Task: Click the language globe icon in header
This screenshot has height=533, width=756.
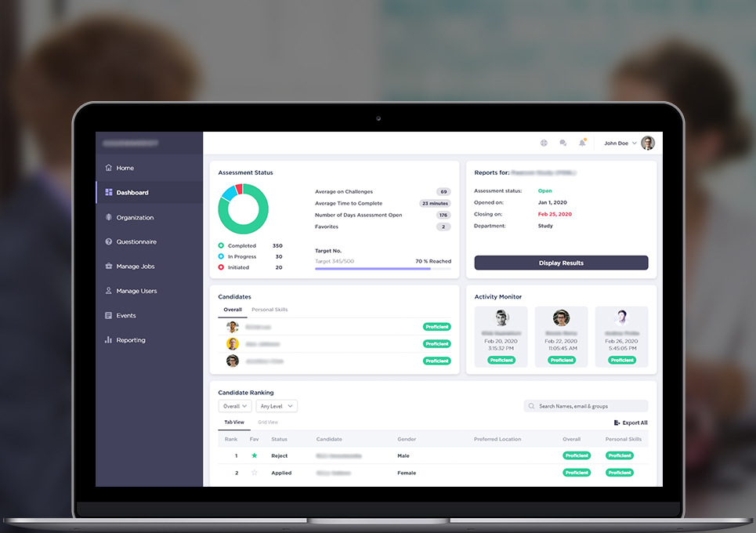Action: click(544, 143)
